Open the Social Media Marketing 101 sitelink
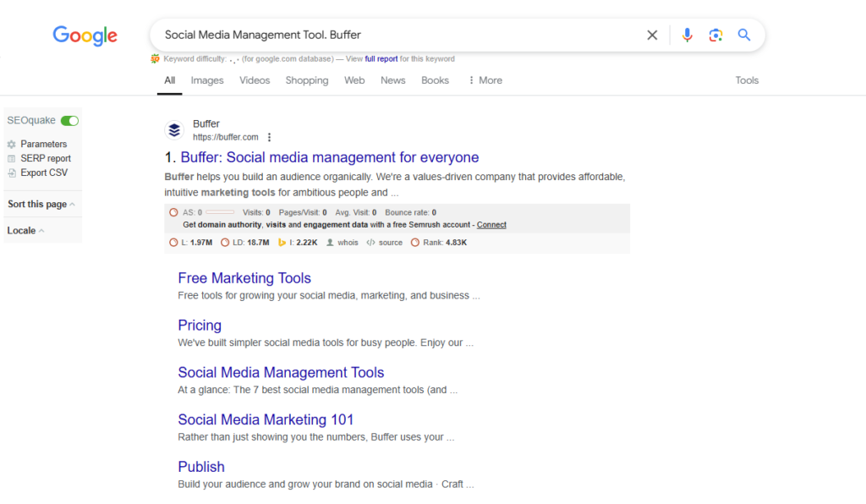The image size is (866, 504). point(266,419)
